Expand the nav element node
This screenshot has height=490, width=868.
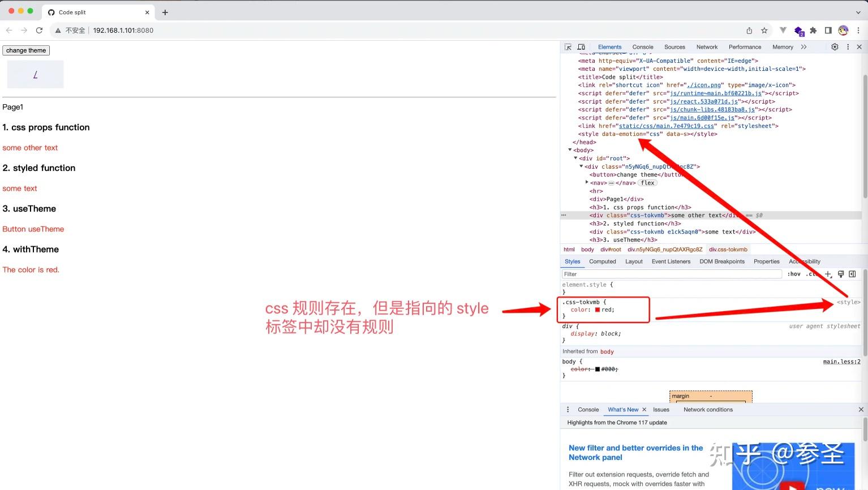tap(587, 183)
